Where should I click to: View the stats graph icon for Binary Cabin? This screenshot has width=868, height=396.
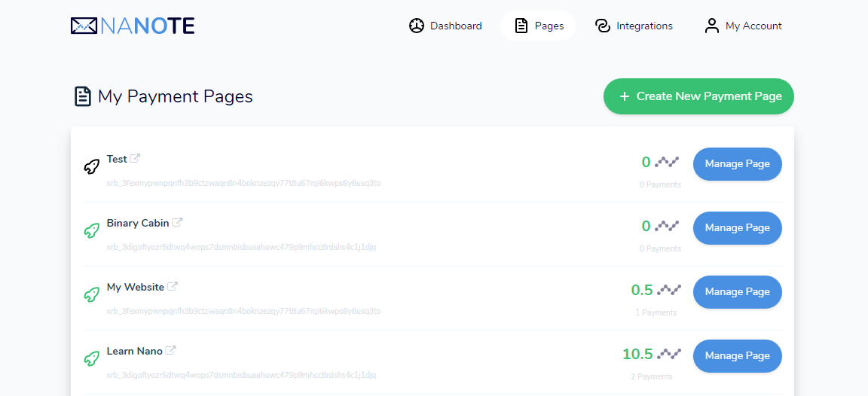tap(667, 226)
